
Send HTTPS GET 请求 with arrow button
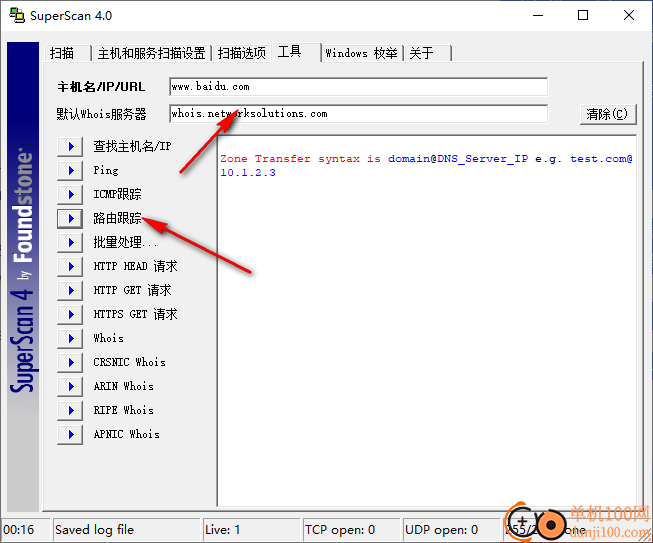[x=70, y=314]
